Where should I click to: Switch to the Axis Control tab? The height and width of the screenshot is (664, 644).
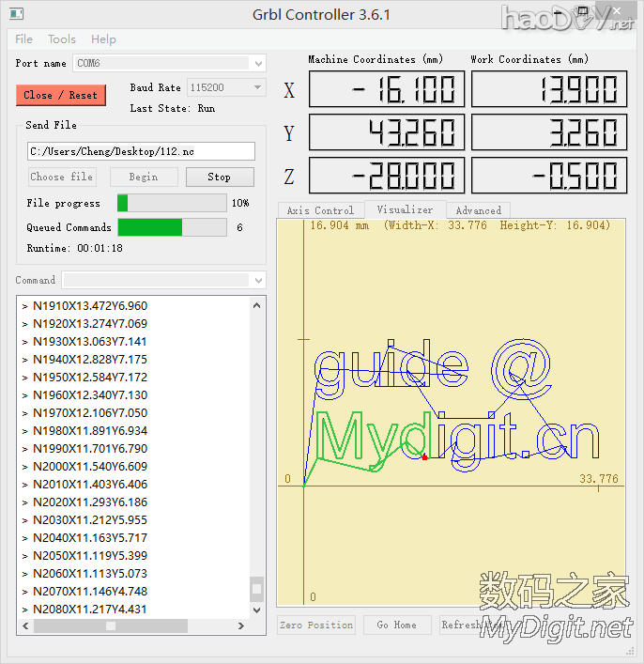tap(320, 210)
